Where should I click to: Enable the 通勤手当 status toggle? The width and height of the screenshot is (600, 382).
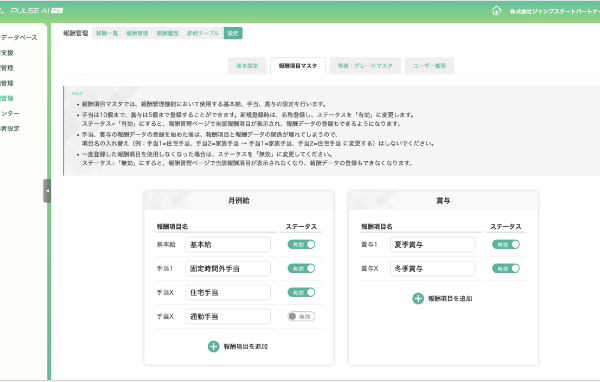[302, 317]
